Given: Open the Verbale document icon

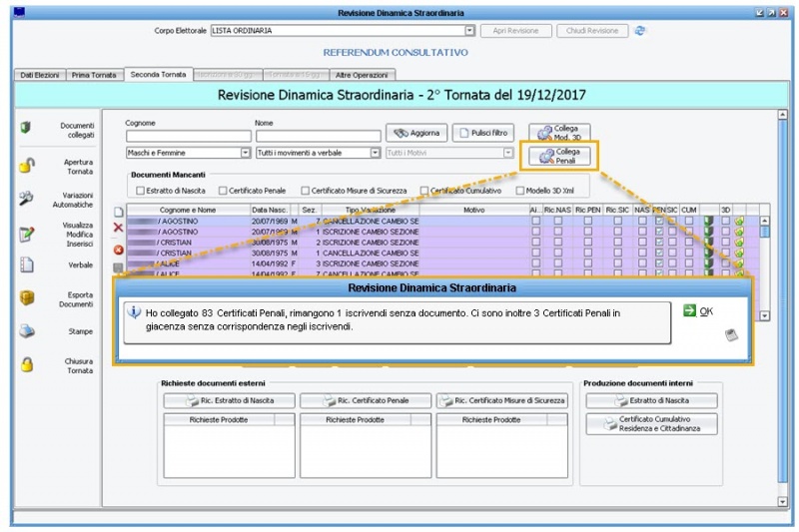Looking at the screenshot, I should 27,265.
